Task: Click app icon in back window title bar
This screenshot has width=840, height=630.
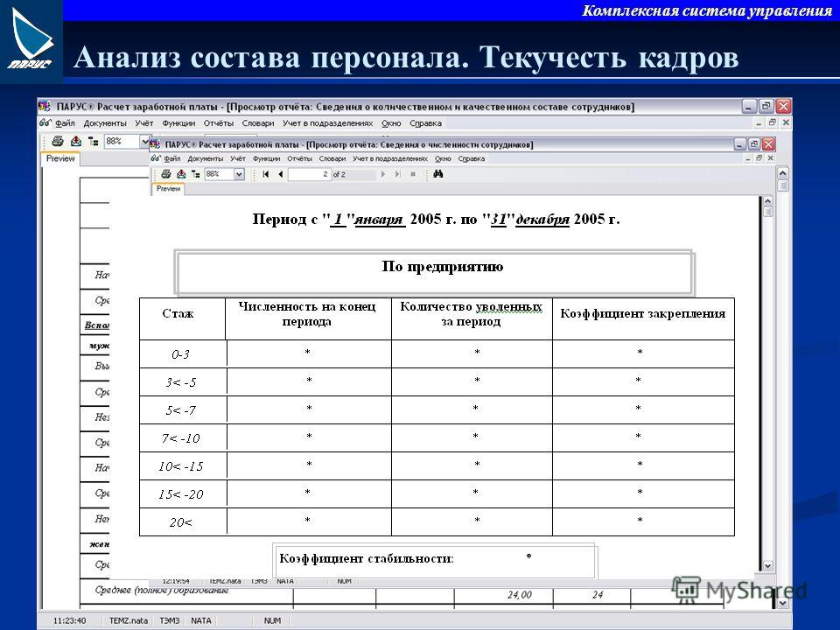Action: (45, 106)
